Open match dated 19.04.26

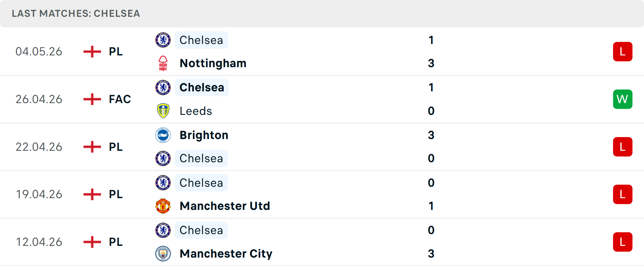tap(322, 194)
